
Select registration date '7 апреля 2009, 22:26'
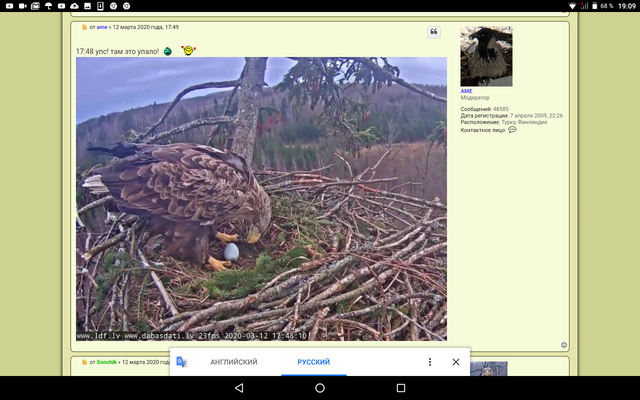536,116
